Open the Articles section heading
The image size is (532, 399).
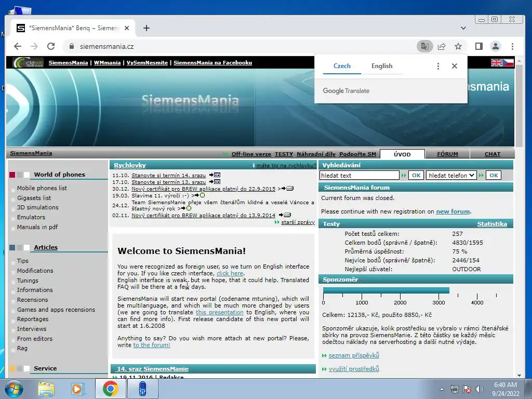[46, 247]
